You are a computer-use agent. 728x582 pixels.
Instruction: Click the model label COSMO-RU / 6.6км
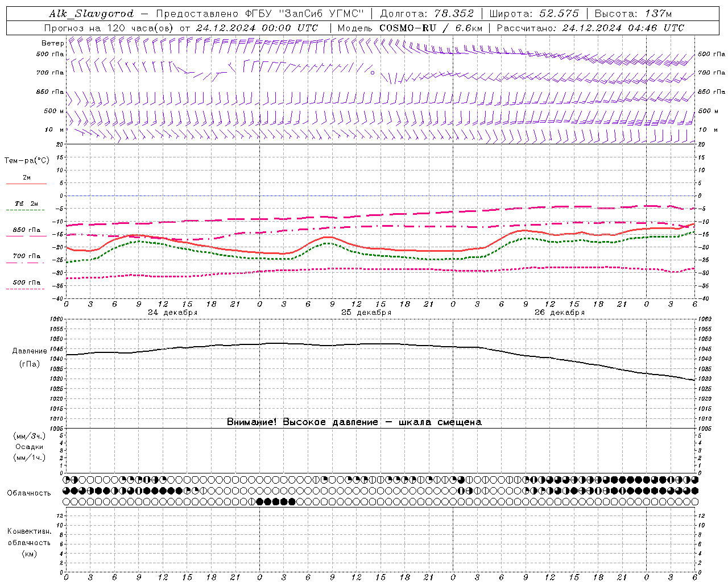click(431, 28)
